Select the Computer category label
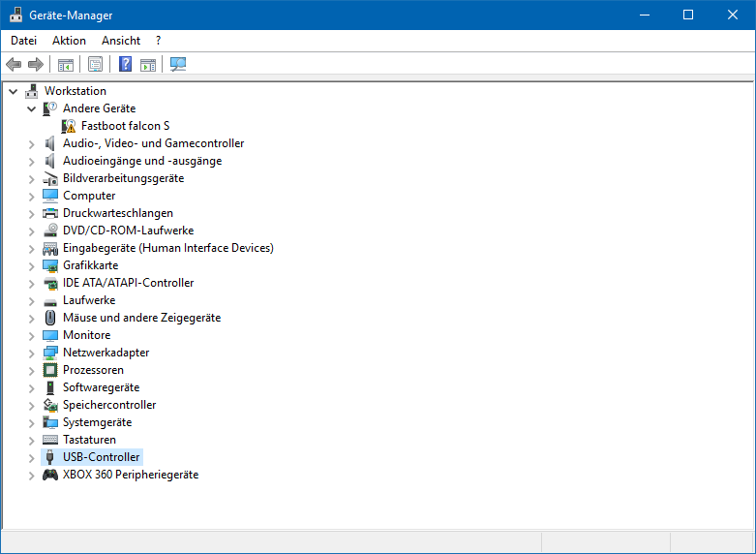Screen dimensions: 756x554 tap(89, 196)
